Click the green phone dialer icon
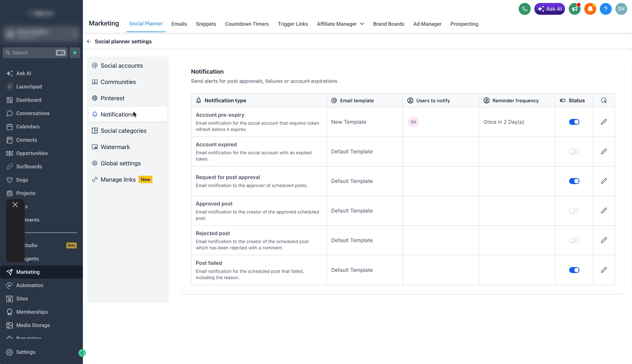This screenshot has width=632, height=364. click(x=524, y=9)
